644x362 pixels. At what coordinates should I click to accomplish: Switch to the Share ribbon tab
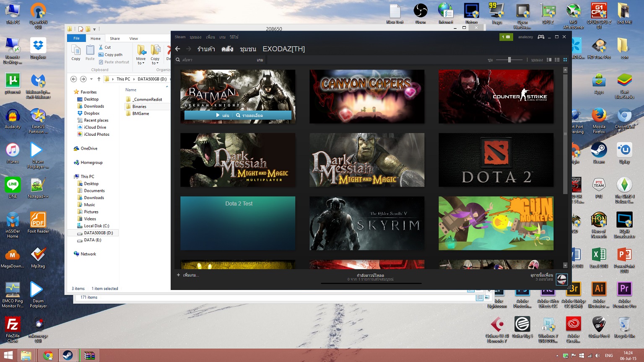[x=114, y=39]
